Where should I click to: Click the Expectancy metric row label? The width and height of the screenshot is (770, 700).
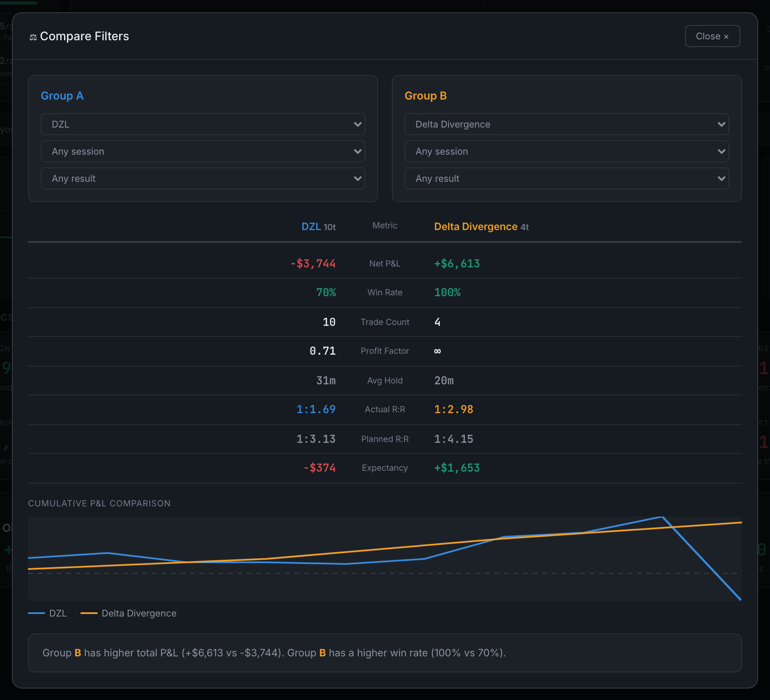tap(385, 468)
